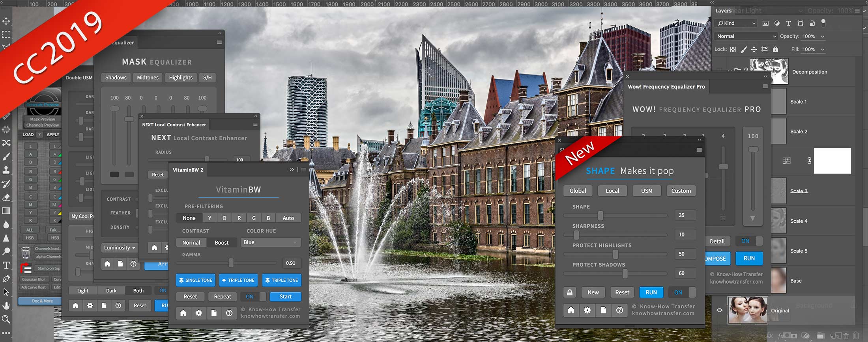
Task: Click the padlock button in SHAPE panel
Action: [570, 292]
